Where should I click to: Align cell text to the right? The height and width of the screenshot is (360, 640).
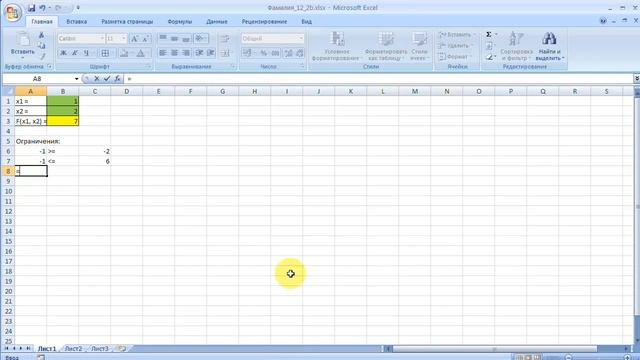(186, 53)
